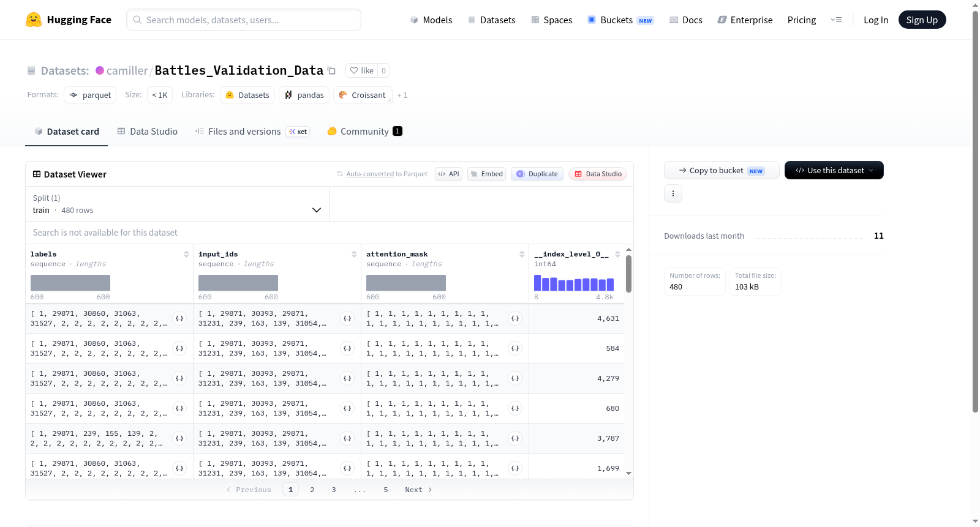Expand JSON icon in attention_mask row 4,631
The height and width of the screenshot is (527, 980).
coord(515,318)
